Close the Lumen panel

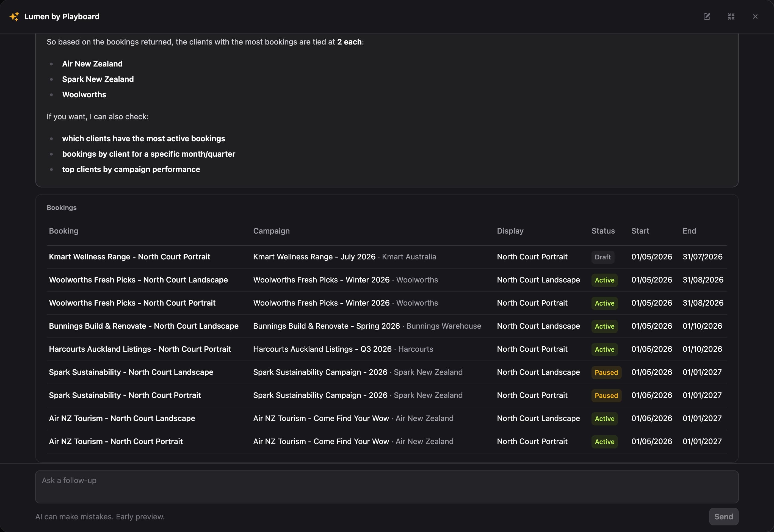(x=755, y=16)
